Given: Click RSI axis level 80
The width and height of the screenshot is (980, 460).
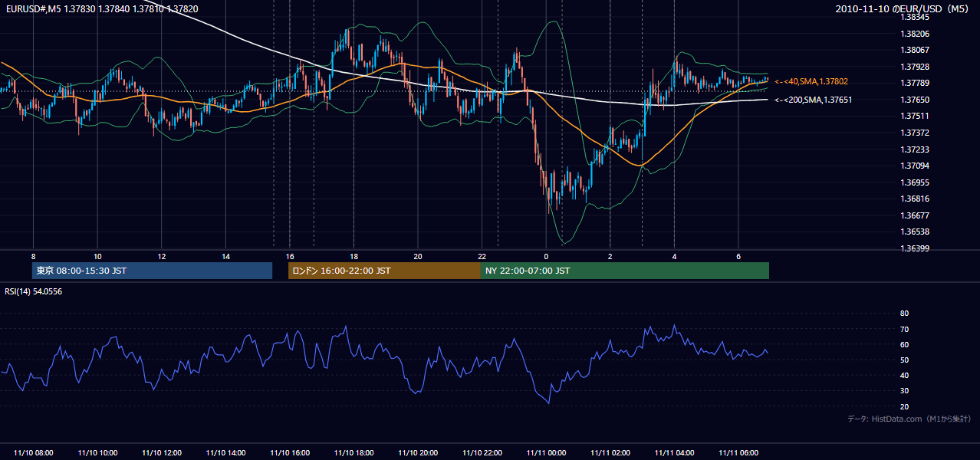Looking at the screenshot, I should point(904,314).
